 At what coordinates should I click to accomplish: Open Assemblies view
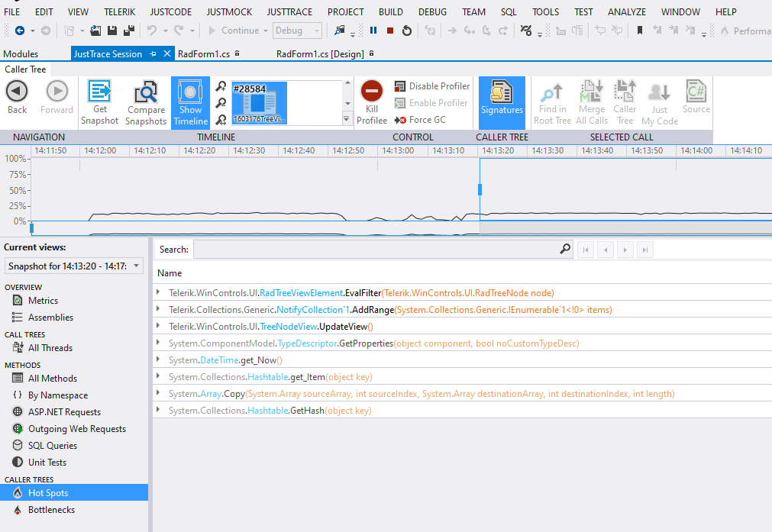[x=50, y=317]
